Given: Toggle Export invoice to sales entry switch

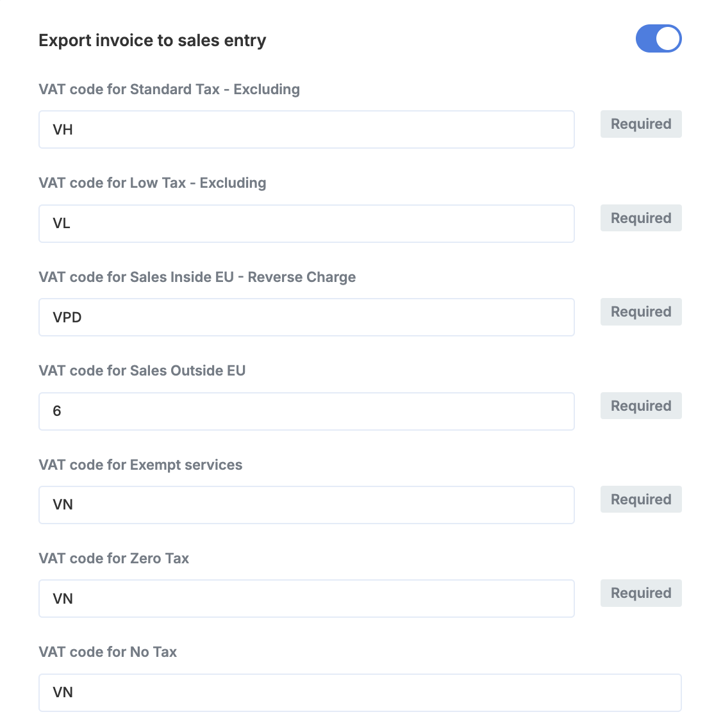Looking at the screenshot, I should point(658,38).
